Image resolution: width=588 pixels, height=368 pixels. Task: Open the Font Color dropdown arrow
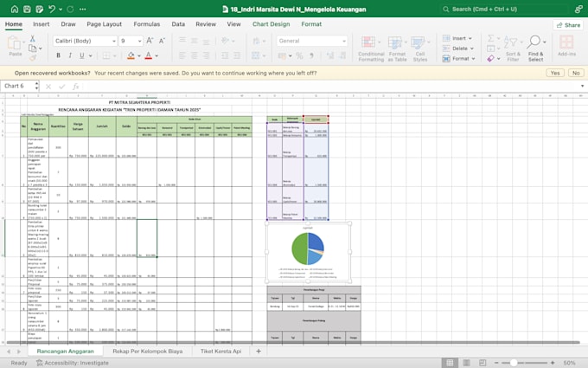(x=157, y=56)
